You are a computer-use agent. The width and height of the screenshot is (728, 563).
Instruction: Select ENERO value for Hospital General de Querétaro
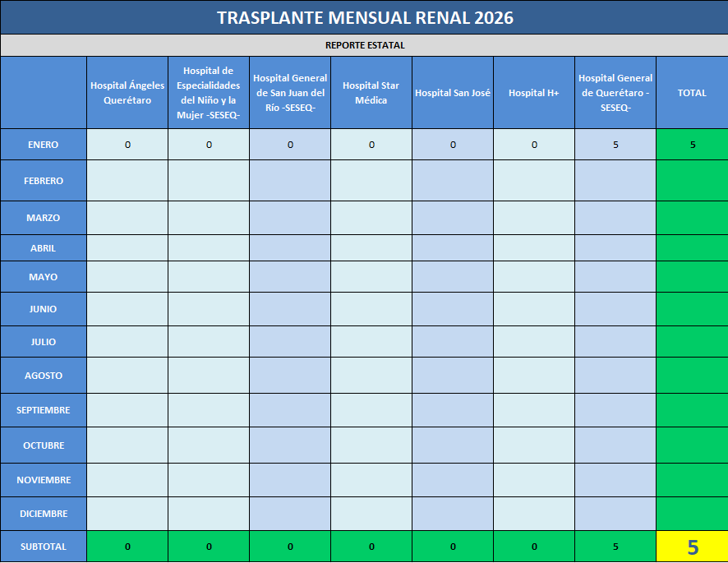point(615,145)
